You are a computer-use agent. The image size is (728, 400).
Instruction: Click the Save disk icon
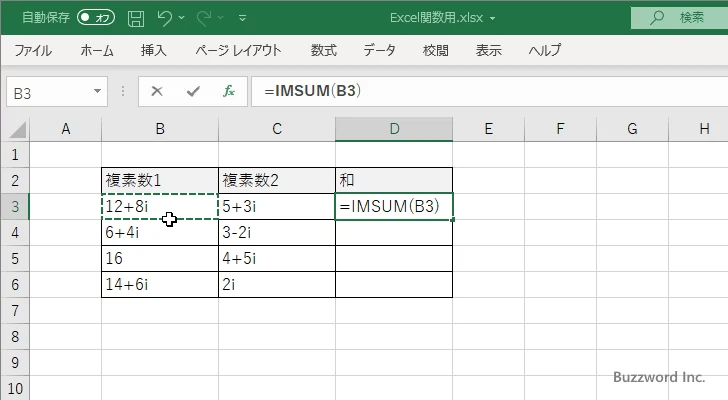(x=136, y=18)
